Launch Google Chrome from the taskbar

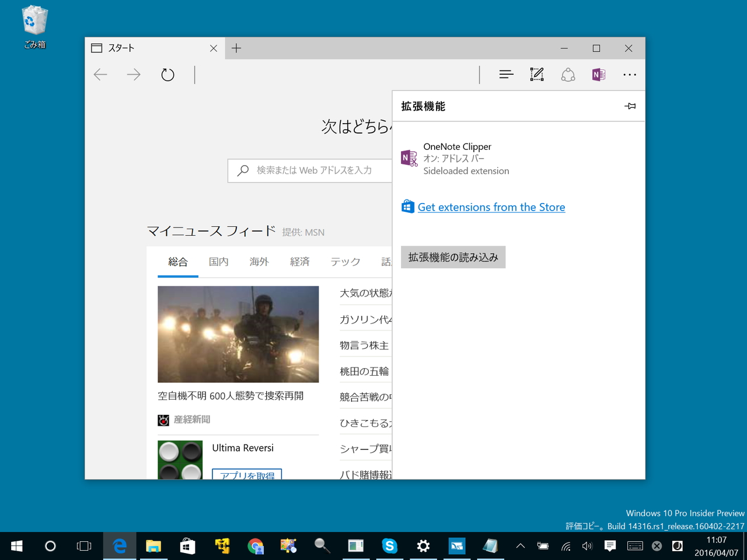[255, 546]
